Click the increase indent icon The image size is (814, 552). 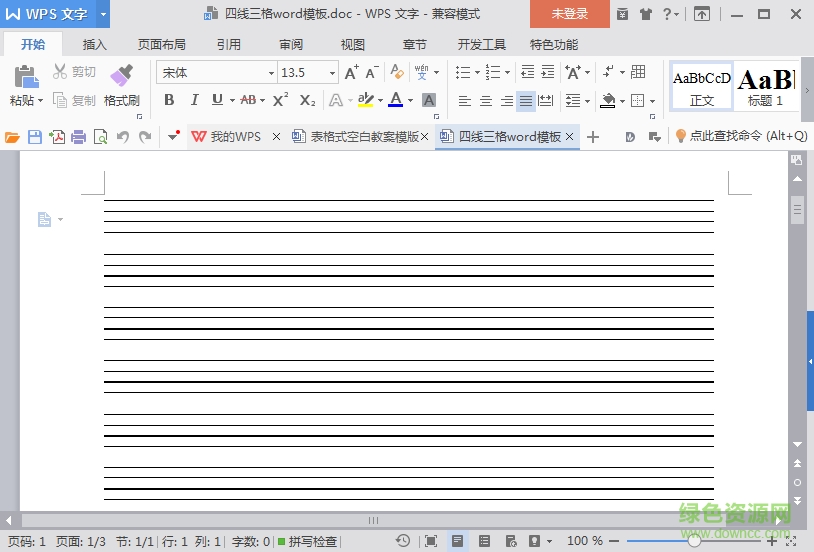coord(547,72)
